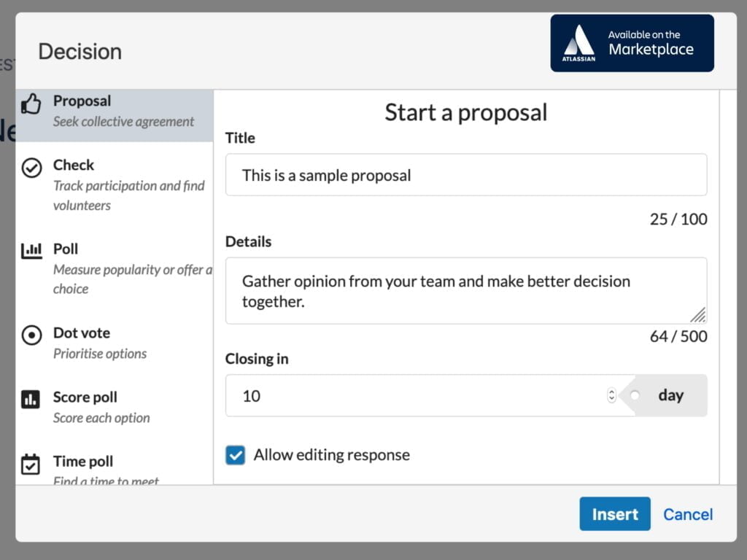747x560 pixels.
Task: Click the Closing in number stepper arrows
Action: pos(611,395)
